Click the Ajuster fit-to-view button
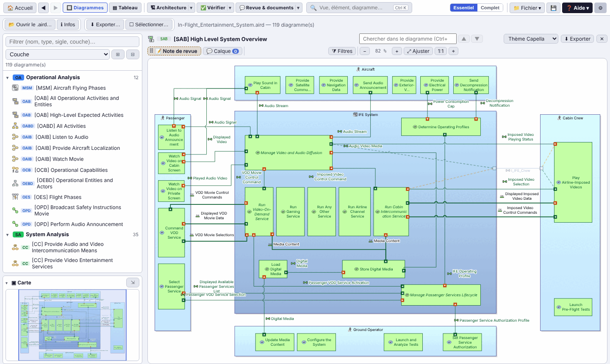This screenshot has height=364, width=610. (418, 51)
